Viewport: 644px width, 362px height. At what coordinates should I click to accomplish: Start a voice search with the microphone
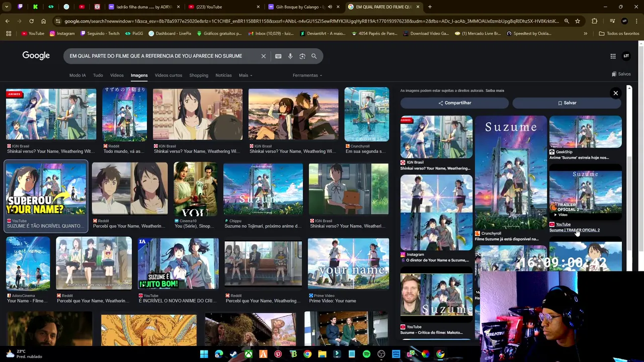[x=290, y=56]
